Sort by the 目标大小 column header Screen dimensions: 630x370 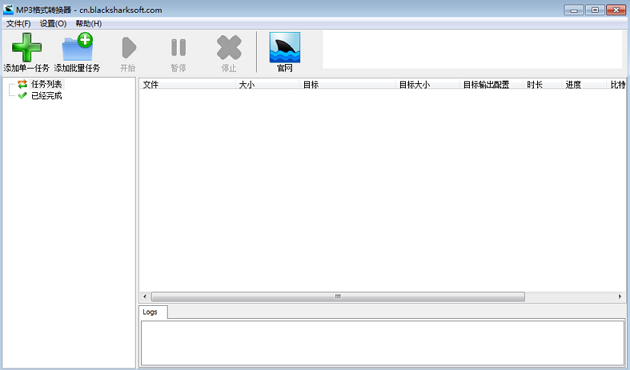tap(427, 84)
